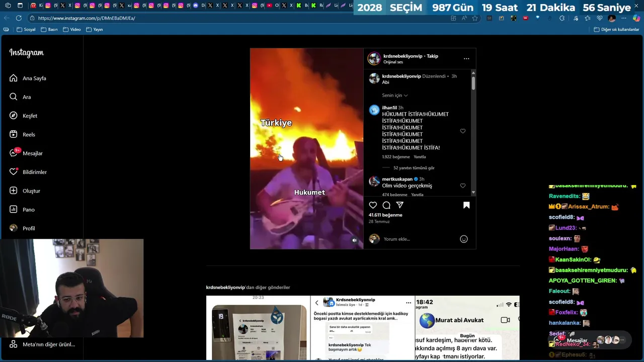This screenshot has height=362, width=644.
Task: Open floating Mesajlar chat widget
Action: (589, 340)
